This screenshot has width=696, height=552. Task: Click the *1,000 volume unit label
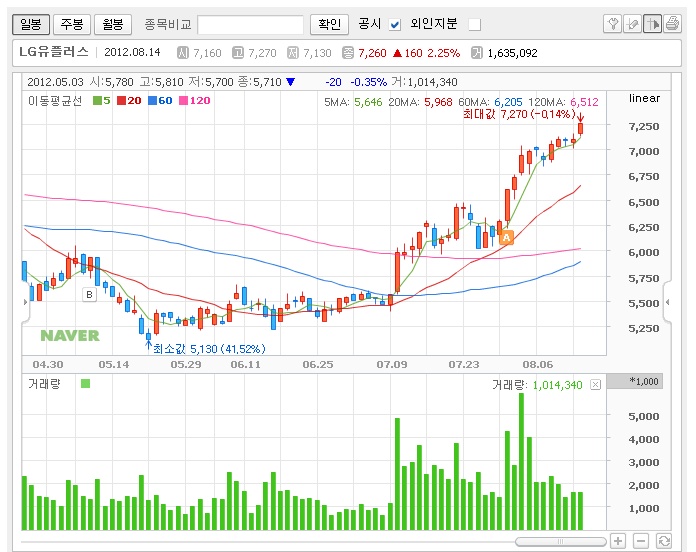644,381
